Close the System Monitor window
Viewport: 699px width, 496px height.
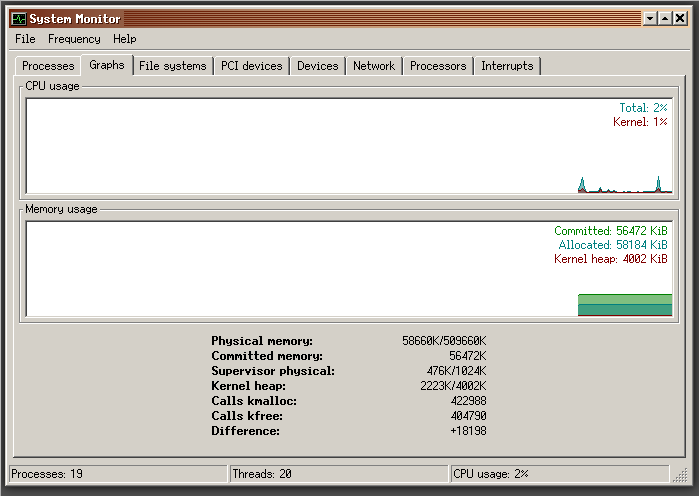(x=680, y=19)
